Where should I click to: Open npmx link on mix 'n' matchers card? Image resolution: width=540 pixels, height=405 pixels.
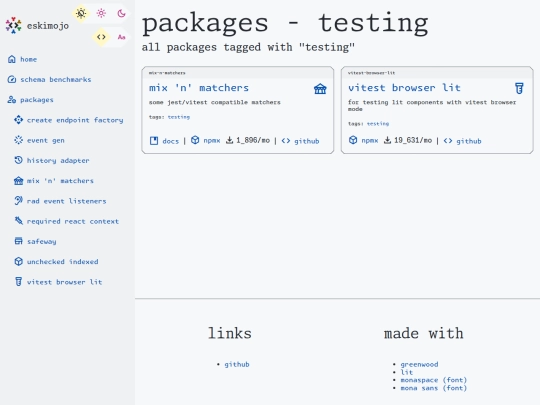pyautogui.click(x=211, y=141)
